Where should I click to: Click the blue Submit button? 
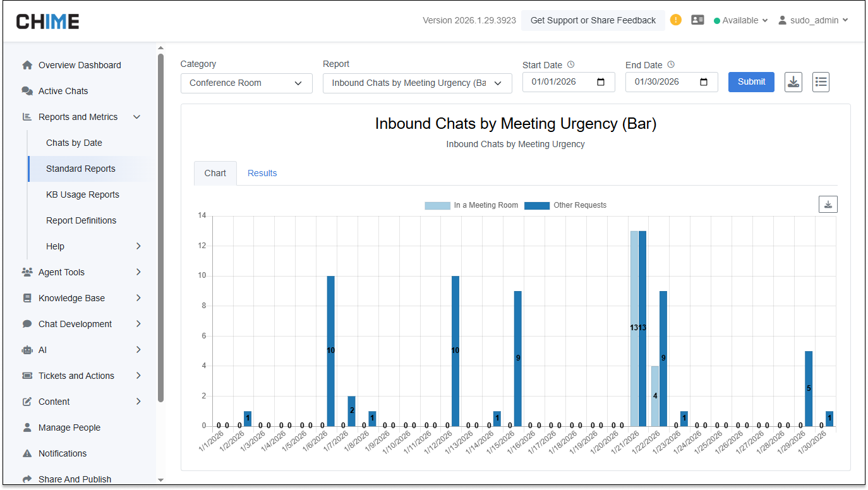point(751,81)
